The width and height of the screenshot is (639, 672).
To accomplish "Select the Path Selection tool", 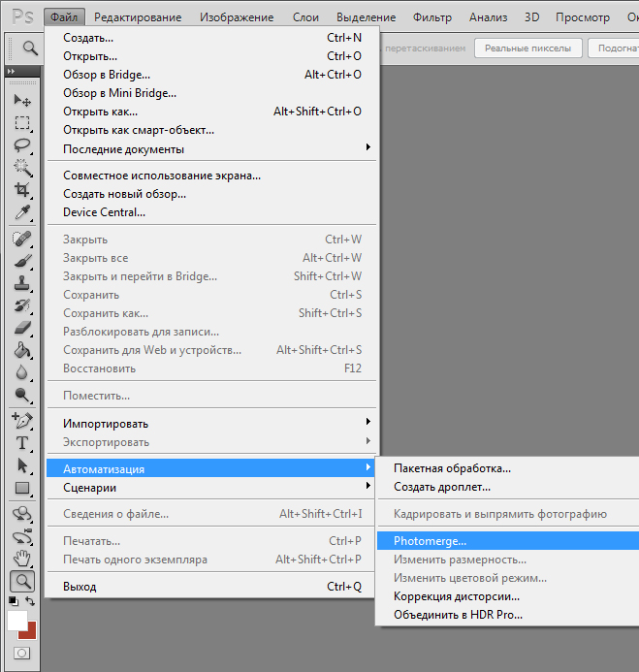I will point(22,465).
